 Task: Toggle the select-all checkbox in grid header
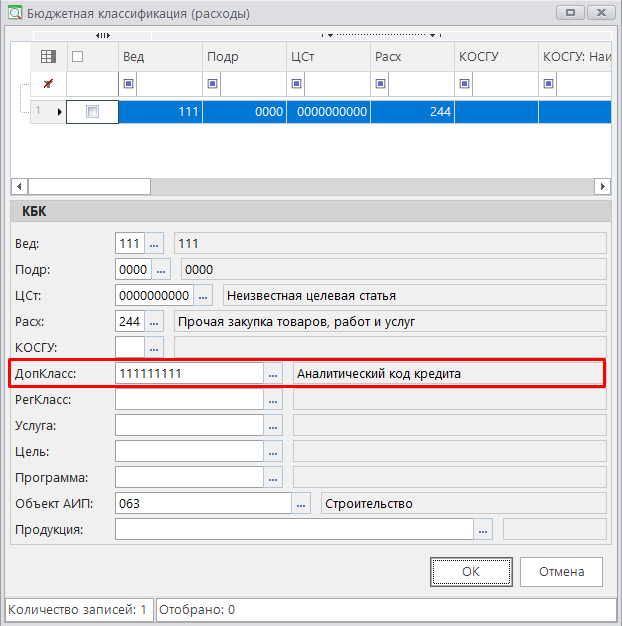click(x=78, y=57)
